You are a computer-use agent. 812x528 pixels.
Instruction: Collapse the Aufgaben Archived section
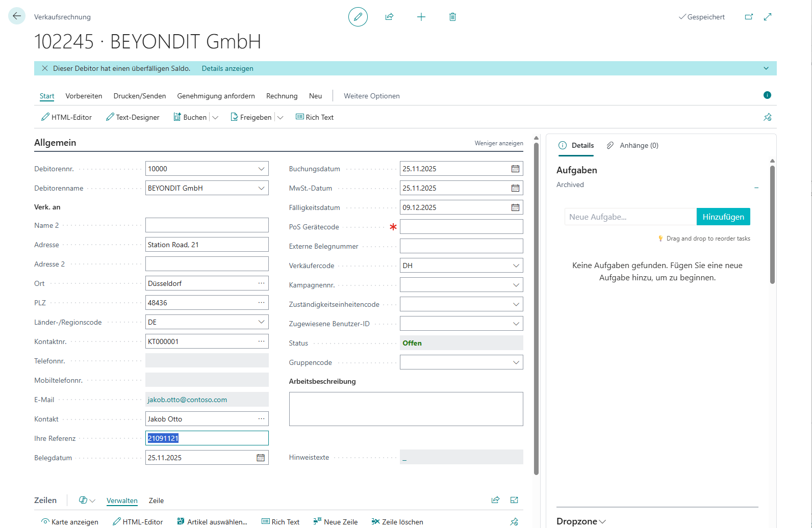(x=756, y=188)
